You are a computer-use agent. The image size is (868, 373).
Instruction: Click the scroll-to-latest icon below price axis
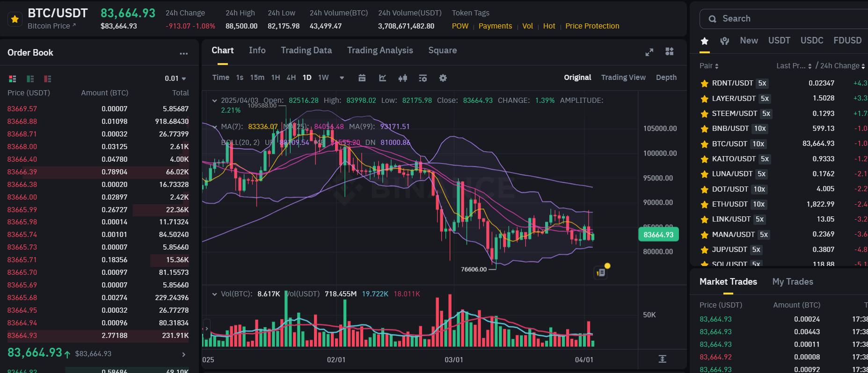point(662,359)
